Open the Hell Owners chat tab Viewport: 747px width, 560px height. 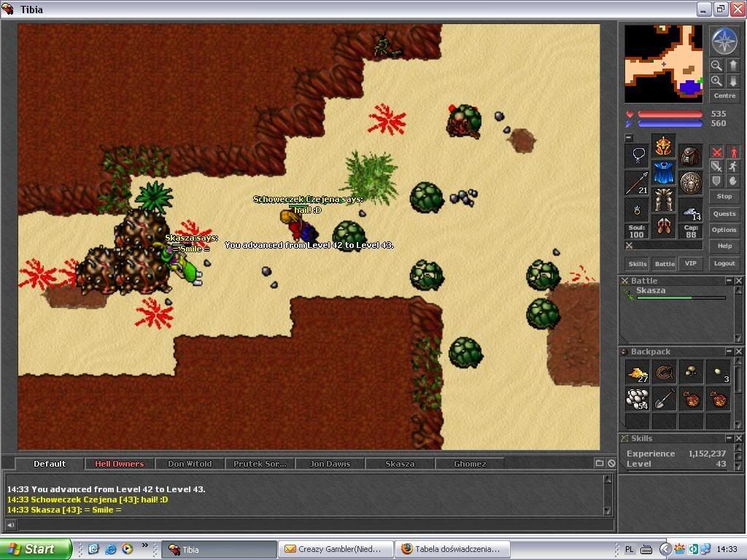click(x=120, y=464)
